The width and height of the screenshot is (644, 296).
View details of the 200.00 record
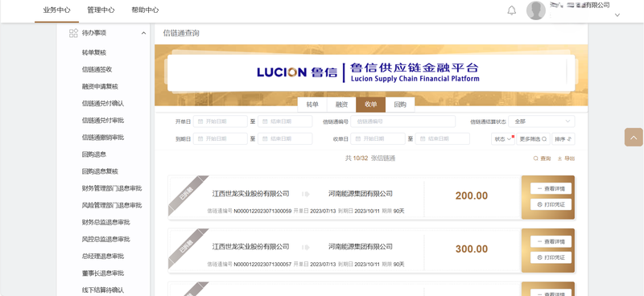[x=551, y=189]
